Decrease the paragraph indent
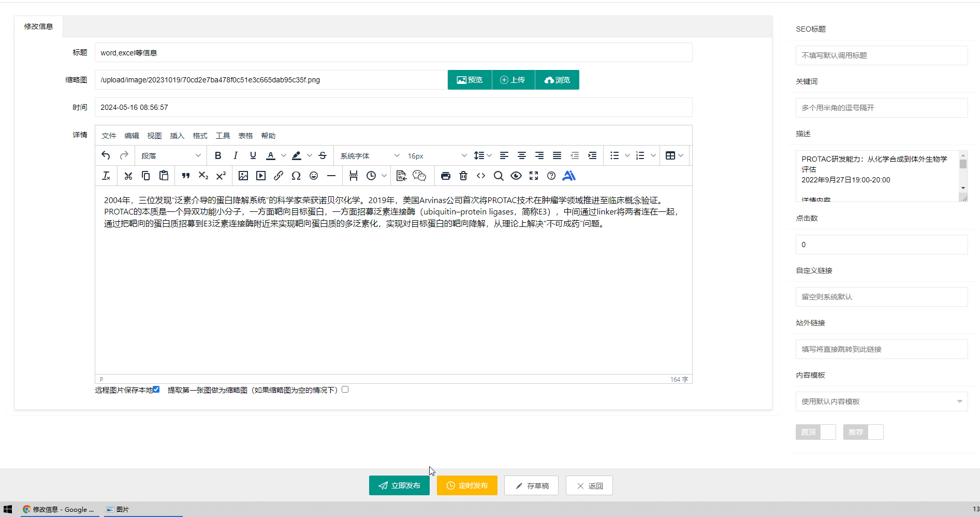This screenshot has height=517, width=980. pyautogui.click(x=575, y=155)
